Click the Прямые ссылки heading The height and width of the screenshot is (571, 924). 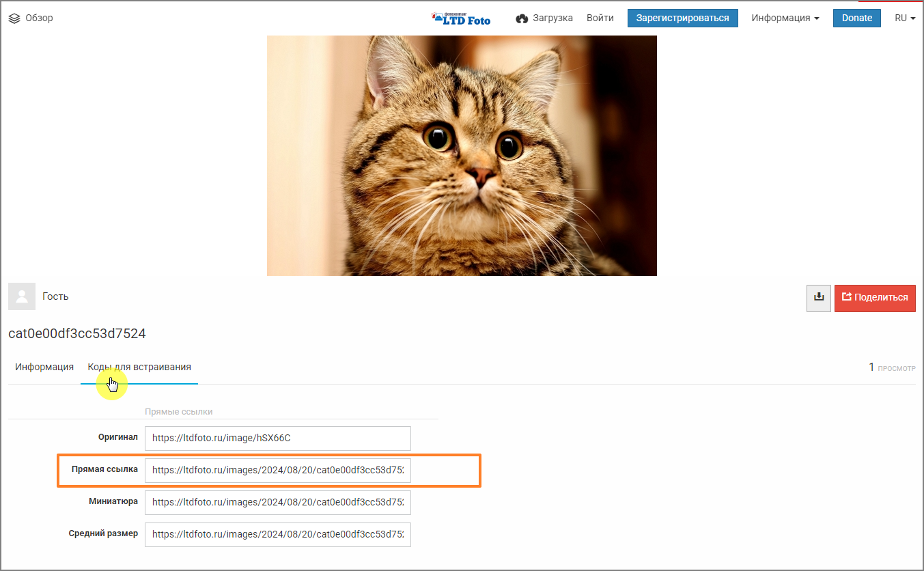(179, 412)
